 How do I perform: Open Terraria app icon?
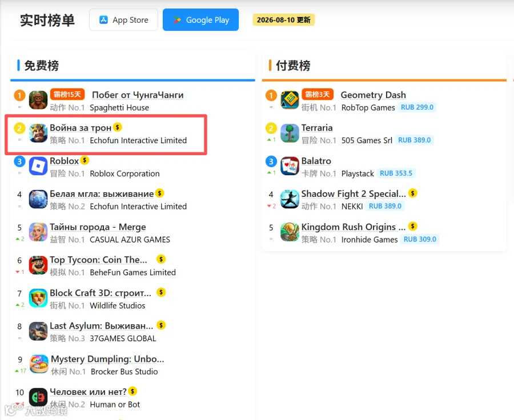coord(290,133)
